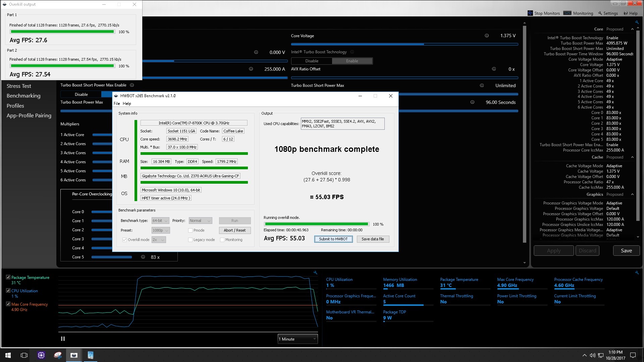Click info icon beside 96.00 Seconds

point(472,102)
